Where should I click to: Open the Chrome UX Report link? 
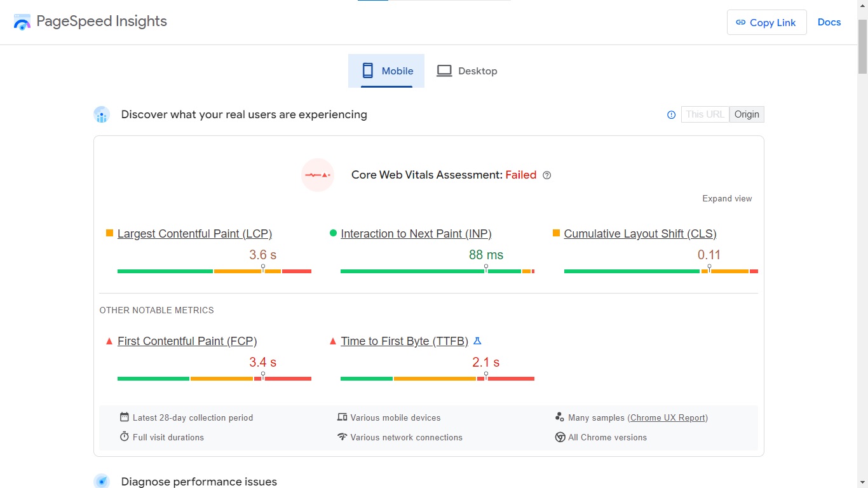coord(668,417)
